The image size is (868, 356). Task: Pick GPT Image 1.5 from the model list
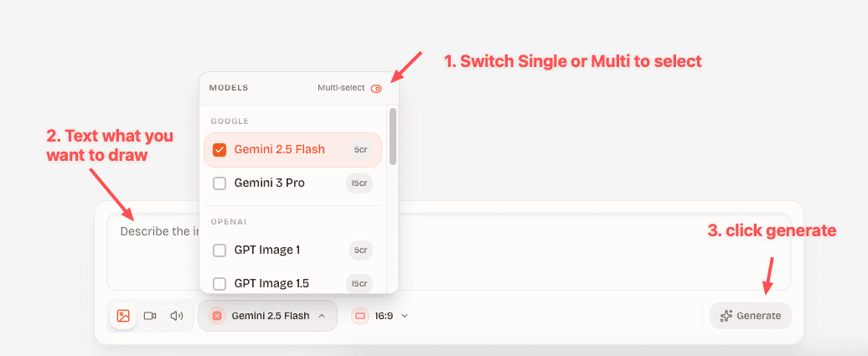pos(271,283)
